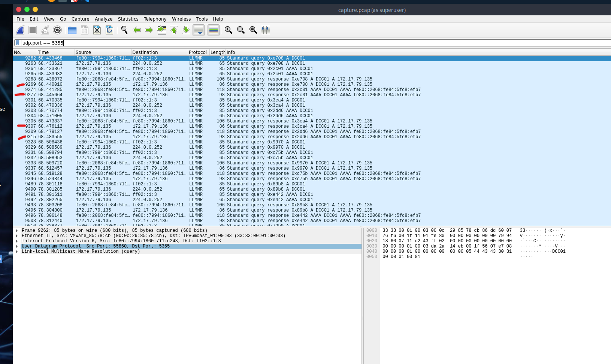Viewport: 611px width, 364px height.
Task: Select packet number 9489
Action: tap(312, 184)
